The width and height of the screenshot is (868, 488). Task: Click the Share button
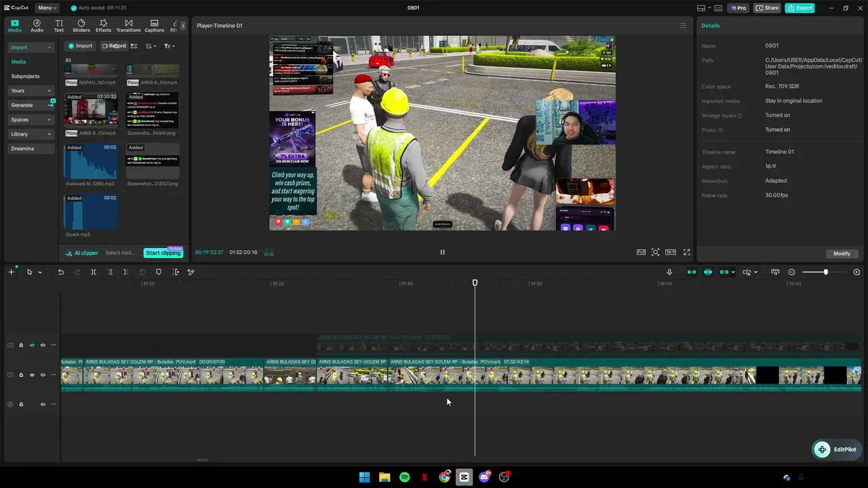pos(767,8)
